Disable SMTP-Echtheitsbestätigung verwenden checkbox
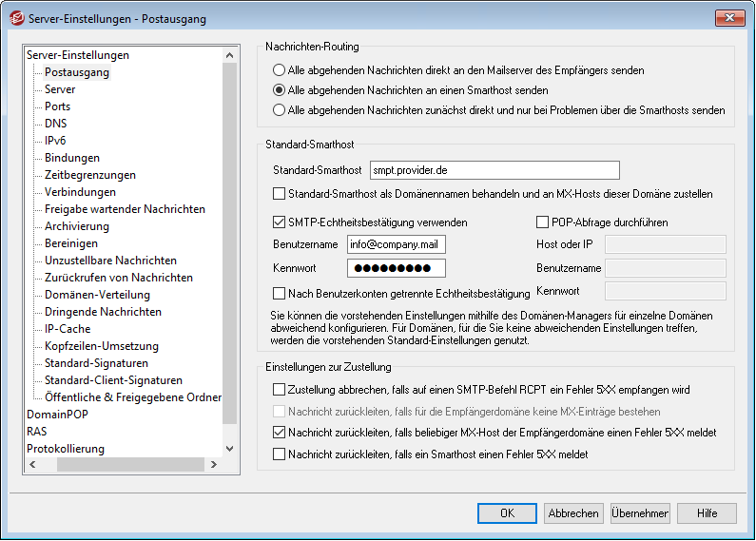The image size is (756, 541). pos(279,222)
